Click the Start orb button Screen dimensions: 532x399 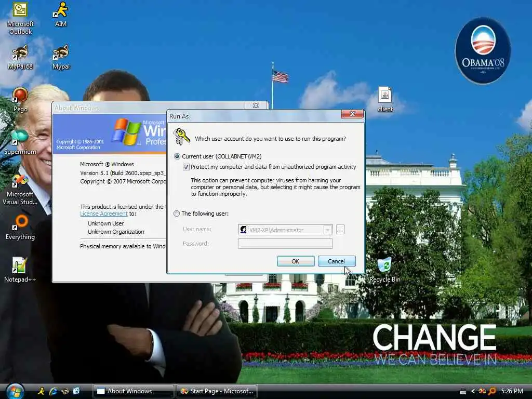tap(15, 391)
